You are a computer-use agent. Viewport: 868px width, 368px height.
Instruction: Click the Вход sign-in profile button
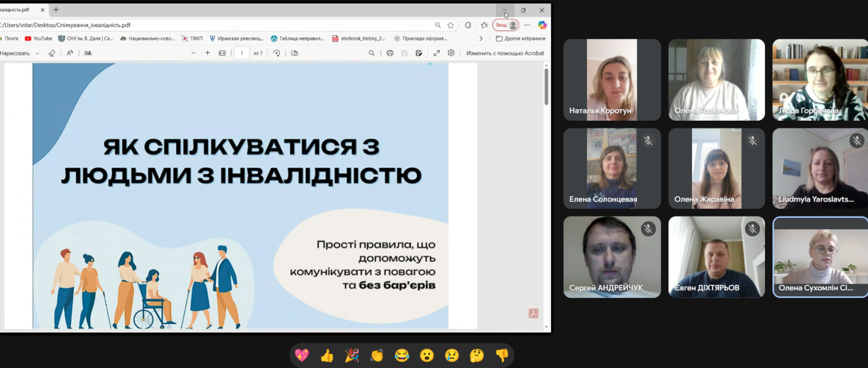pos(506,25)
